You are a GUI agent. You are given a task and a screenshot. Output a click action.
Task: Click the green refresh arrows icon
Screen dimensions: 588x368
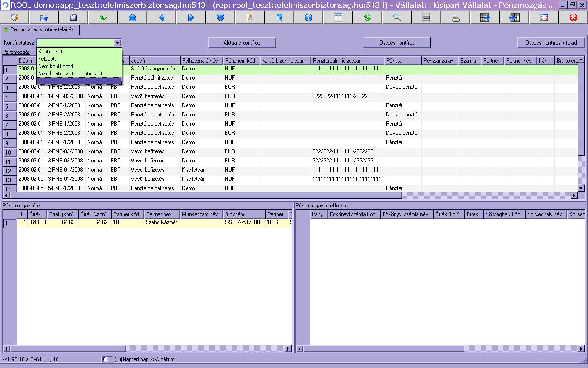(367, 17)
